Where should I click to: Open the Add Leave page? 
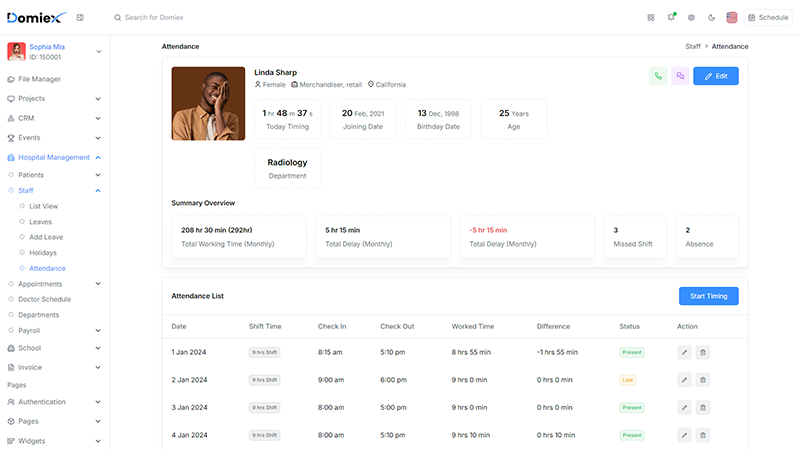pos(46,237)
